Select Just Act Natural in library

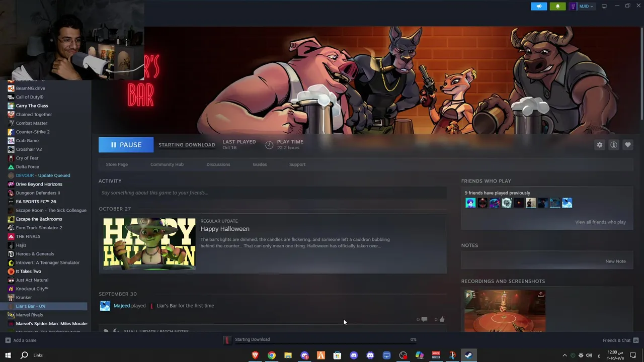tap(32, 280)
